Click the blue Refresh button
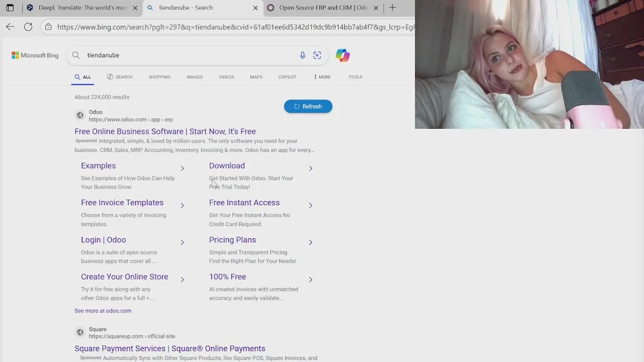The image size is (644, 362). point(308,106)
